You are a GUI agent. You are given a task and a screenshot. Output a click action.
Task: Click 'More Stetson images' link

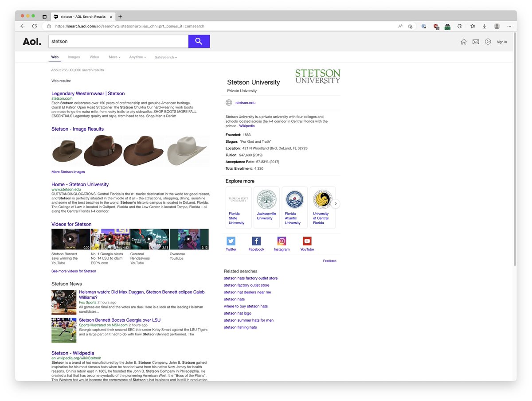click(x=68, y=172)
